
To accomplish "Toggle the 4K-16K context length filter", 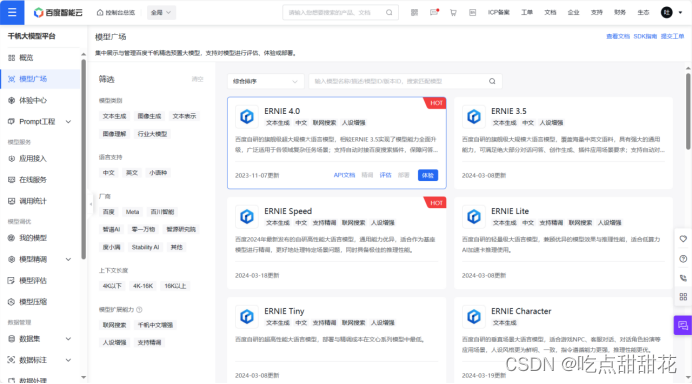I will point(143,286).
